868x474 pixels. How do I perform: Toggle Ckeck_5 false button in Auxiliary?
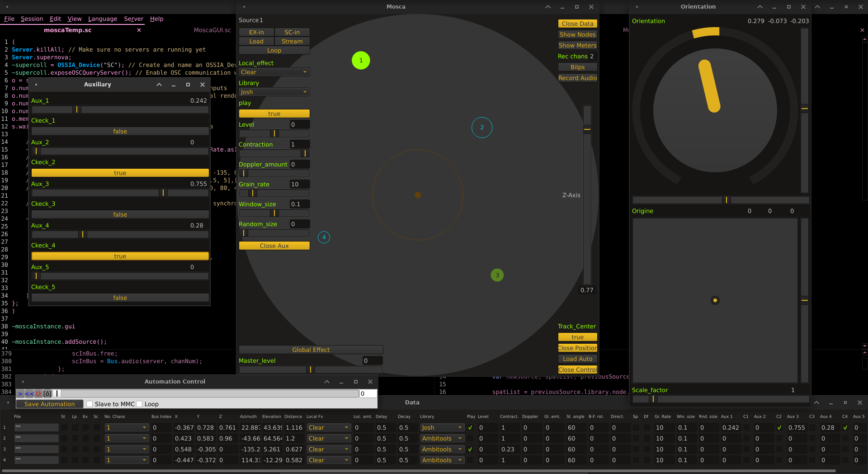pos(120,298)
